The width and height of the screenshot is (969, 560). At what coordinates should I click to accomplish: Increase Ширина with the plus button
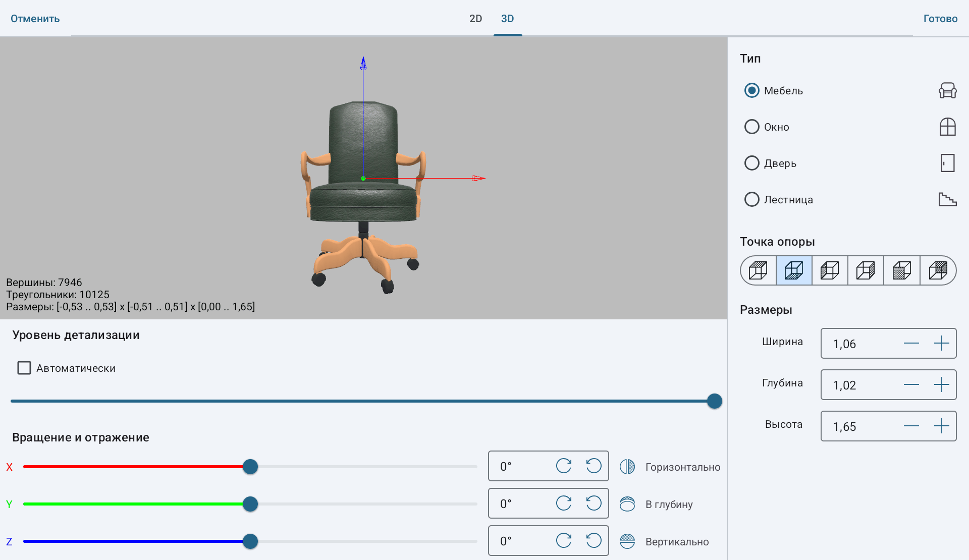pyautogui.click(x=942, y=344)
